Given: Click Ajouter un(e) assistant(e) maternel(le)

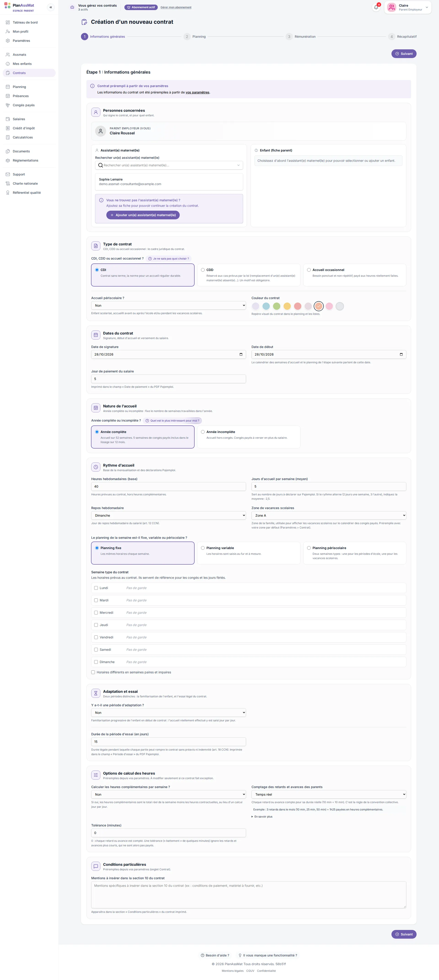Looking at the screenshot, I should (x=143, y=215).
